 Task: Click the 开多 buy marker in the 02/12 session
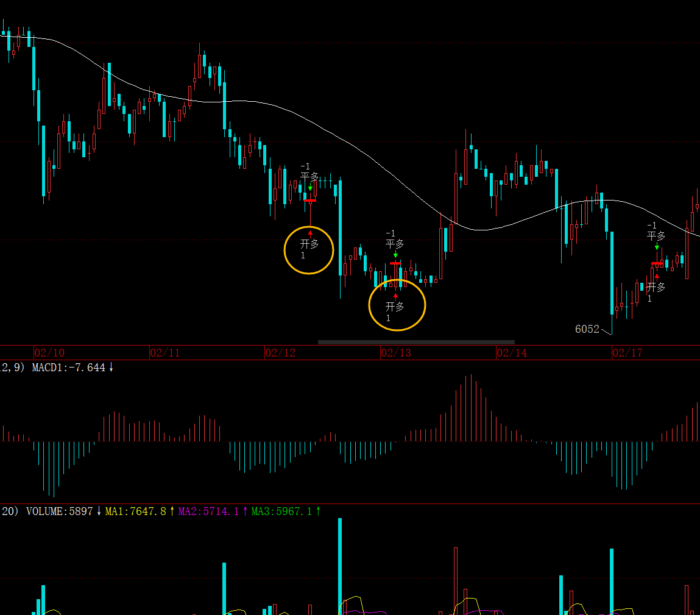click(309, 244)
